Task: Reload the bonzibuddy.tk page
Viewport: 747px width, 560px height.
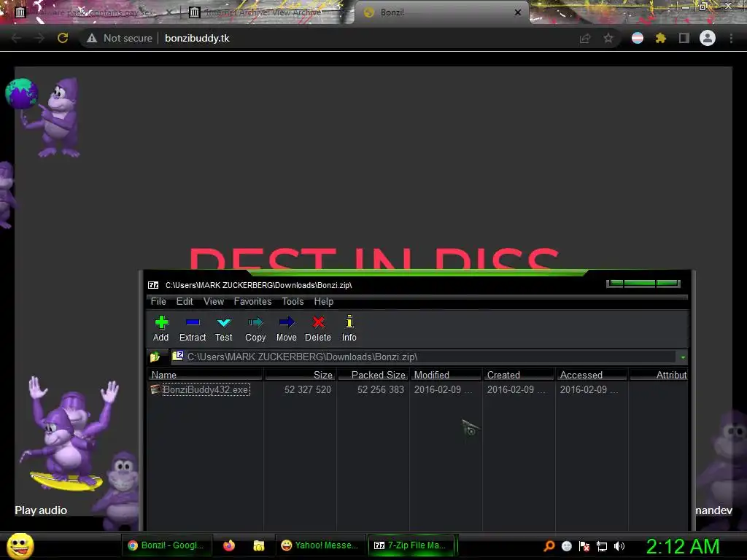Action: pos(63,38)
